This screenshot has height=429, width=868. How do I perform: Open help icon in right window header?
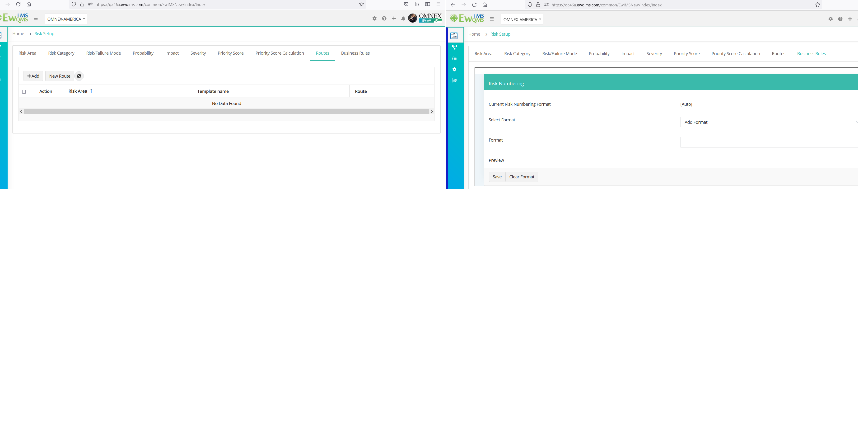[x=840, y=19]
